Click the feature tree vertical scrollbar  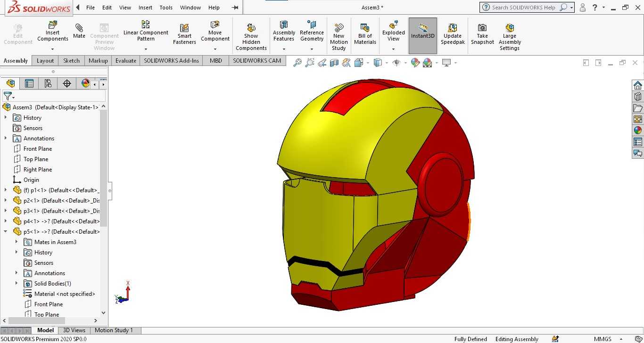pyautogui.click(x=104, y=168)
